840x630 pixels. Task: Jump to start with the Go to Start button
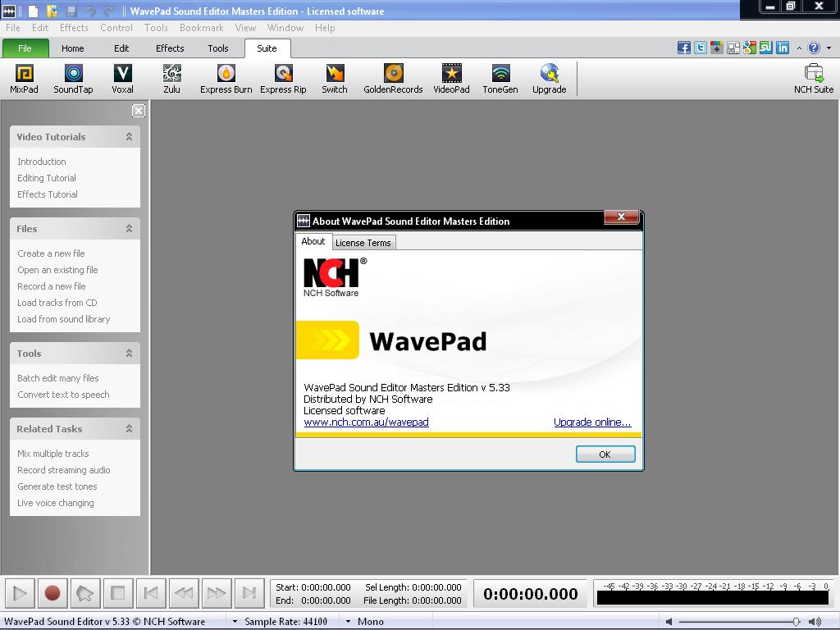pos(151,593)
